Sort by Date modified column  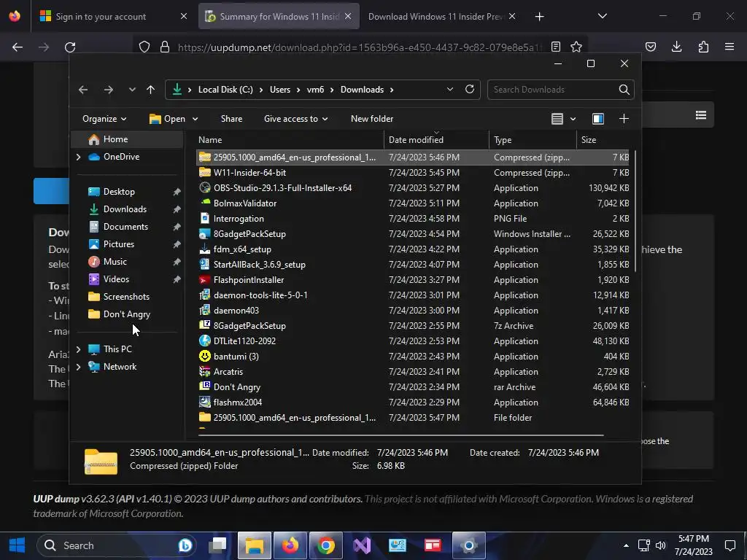pyautogui.click(x=436, y=139)
